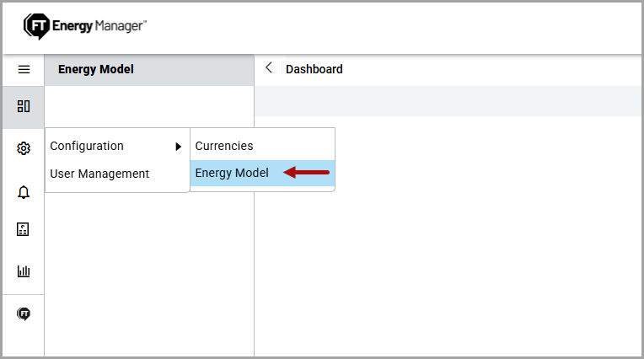Click the Energy Model panel header

(x=149, y=69)
